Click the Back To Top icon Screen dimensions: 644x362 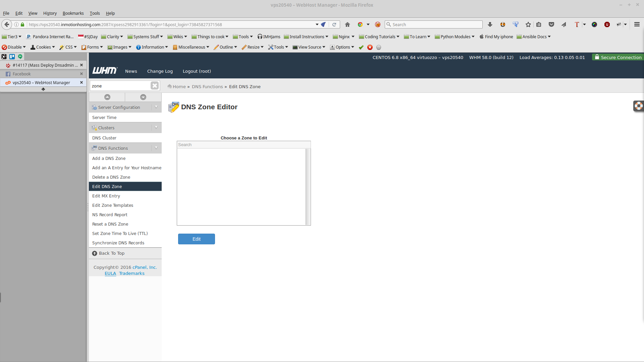pyautogui.click(x=95, y=253)
